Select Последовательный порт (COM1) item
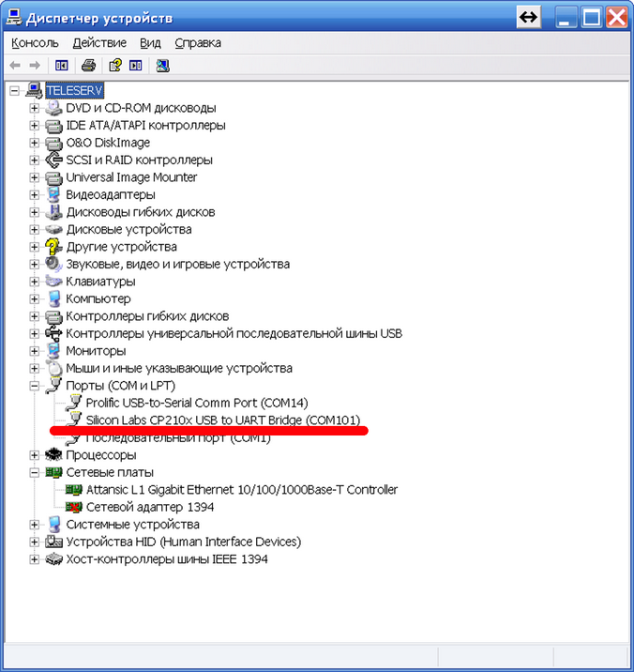 pyautogui.click(x=178, y=438)
